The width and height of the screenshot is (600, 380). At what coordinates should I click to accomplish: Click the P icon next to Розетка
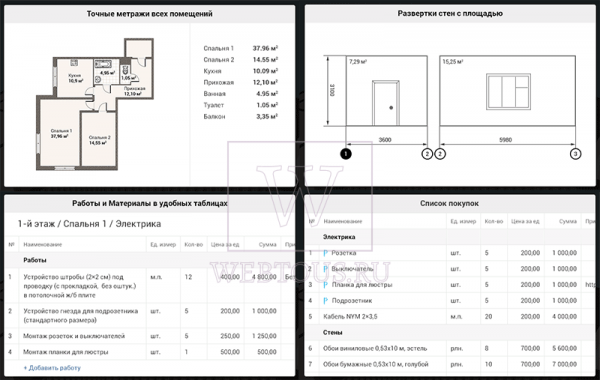point(326,253)
